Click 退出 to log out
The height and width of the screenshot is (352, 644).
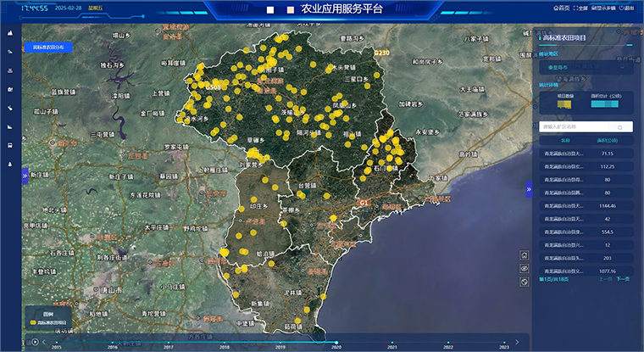coord(628,8)
